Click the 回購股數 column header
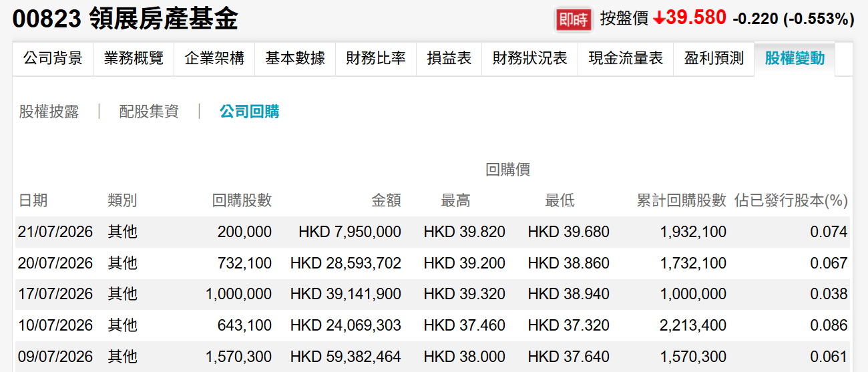 (242, 200)
